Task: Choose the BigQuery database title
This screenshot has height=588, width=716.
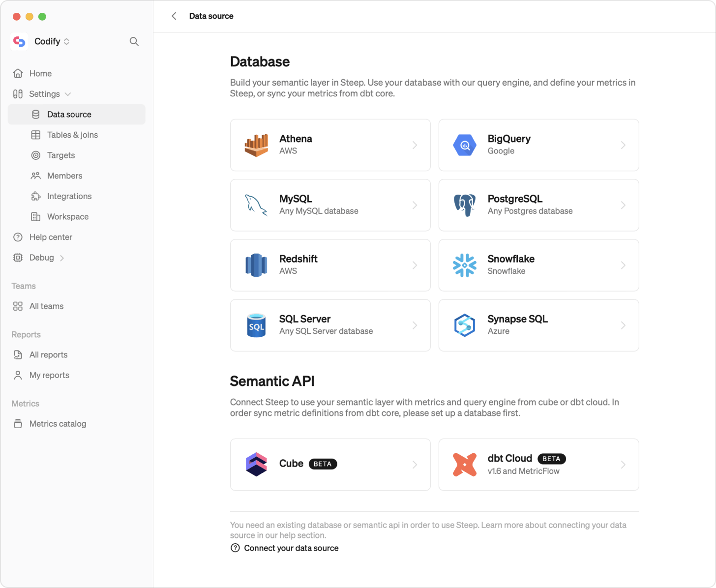Action: [x=509, y=139]
